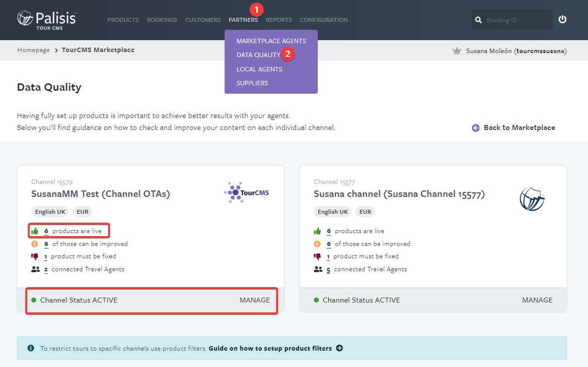This screenshot has width=588, height=367.
Task: Click 6 products are live in SusanaMM card
Action: [73, 231]
